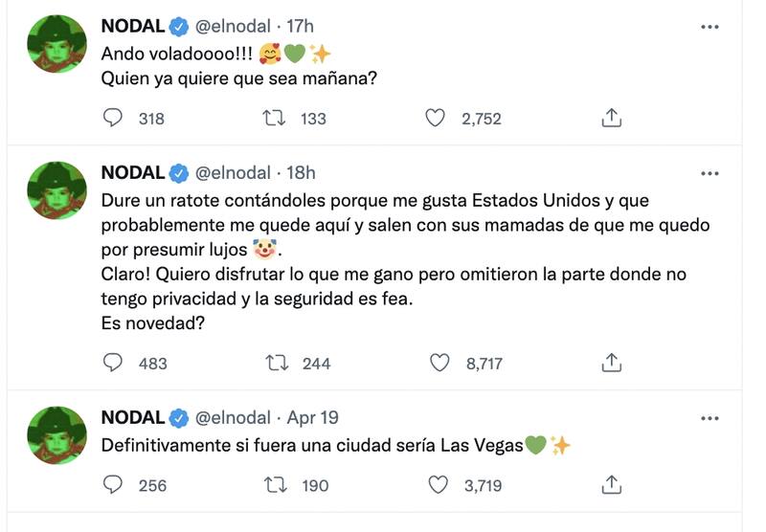This screenshot has height=532, width=766.
Task: Like the 'Ando voladoooo' tweet
Action: point(436,119)
